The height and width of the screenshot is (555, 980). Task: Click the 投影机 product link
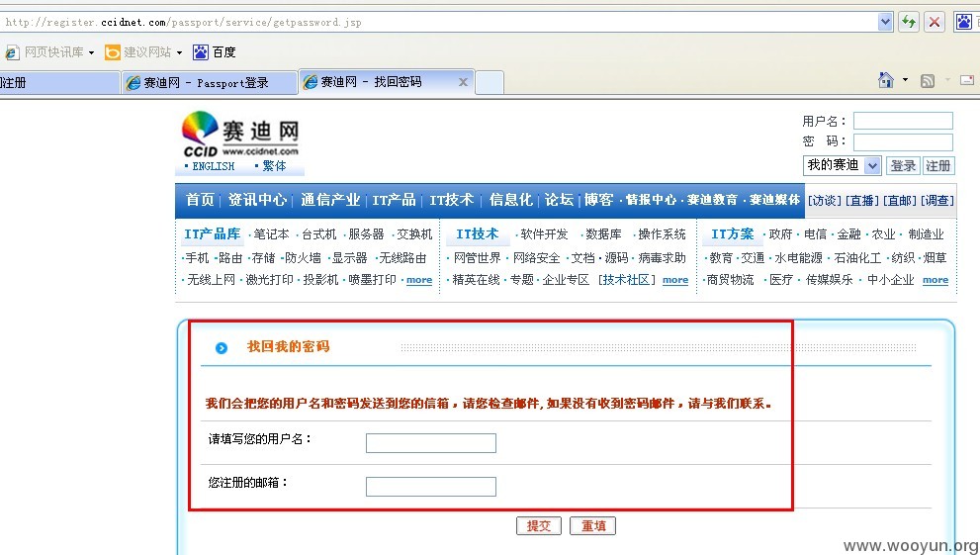click(320, 279)
